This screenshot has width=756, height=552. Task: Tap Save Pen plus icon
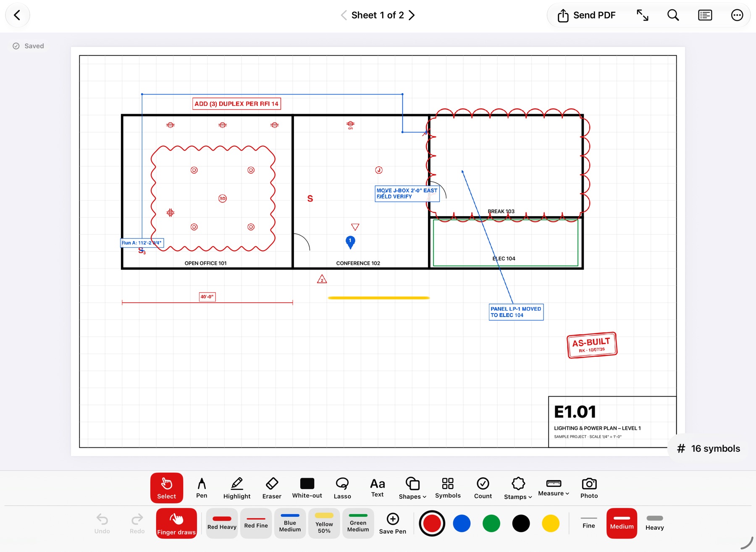click(393, 523)
